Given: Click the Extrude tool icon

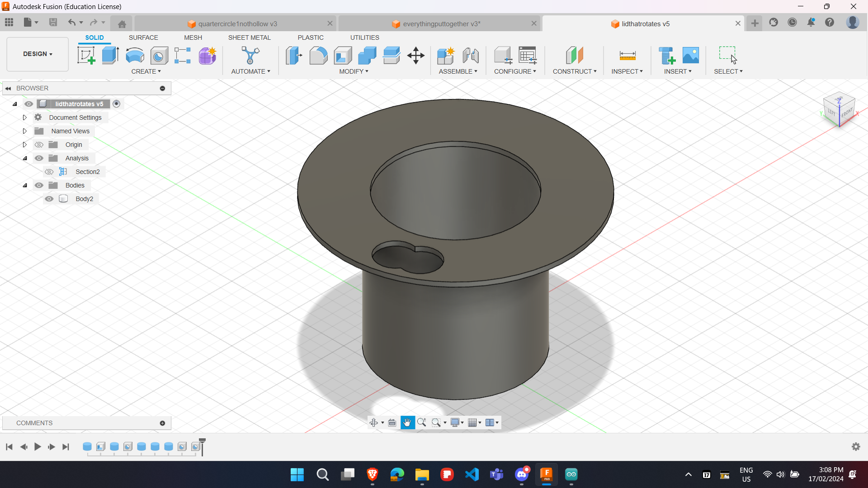Looking at the screenshot, I should click(110, 56).
